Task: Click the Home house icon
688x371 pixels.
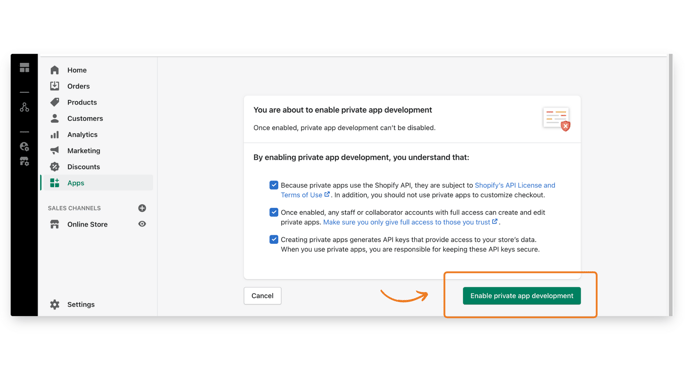Action: (54, 70)
